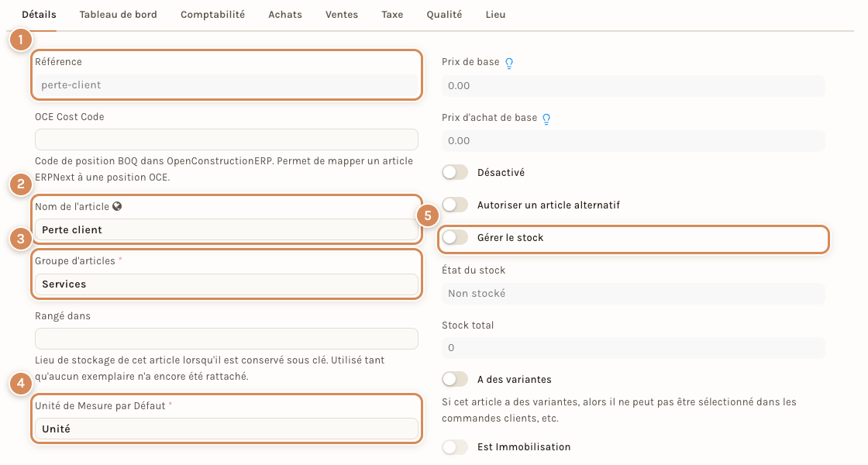The height and width of the screenshot is (465, 868).
Task: Toggle the A des variantes switch
Action: 455,379
